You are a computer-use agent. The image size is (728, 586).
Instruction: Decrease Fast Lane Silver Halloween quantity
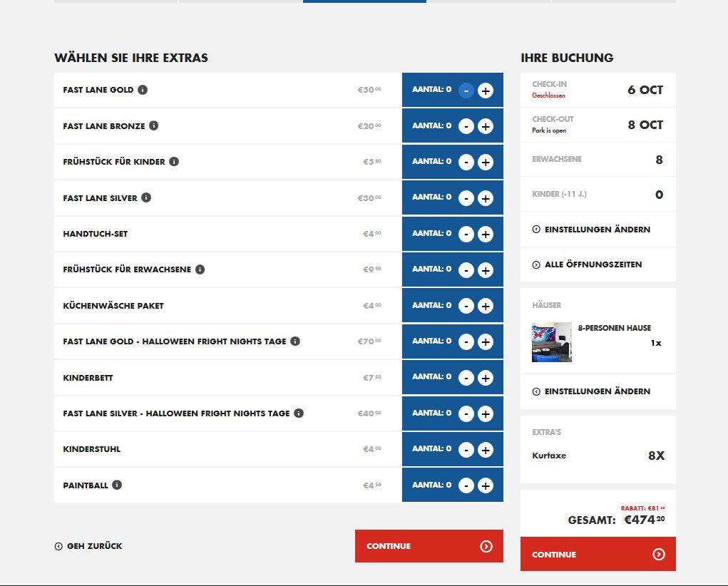pos(466,413)
